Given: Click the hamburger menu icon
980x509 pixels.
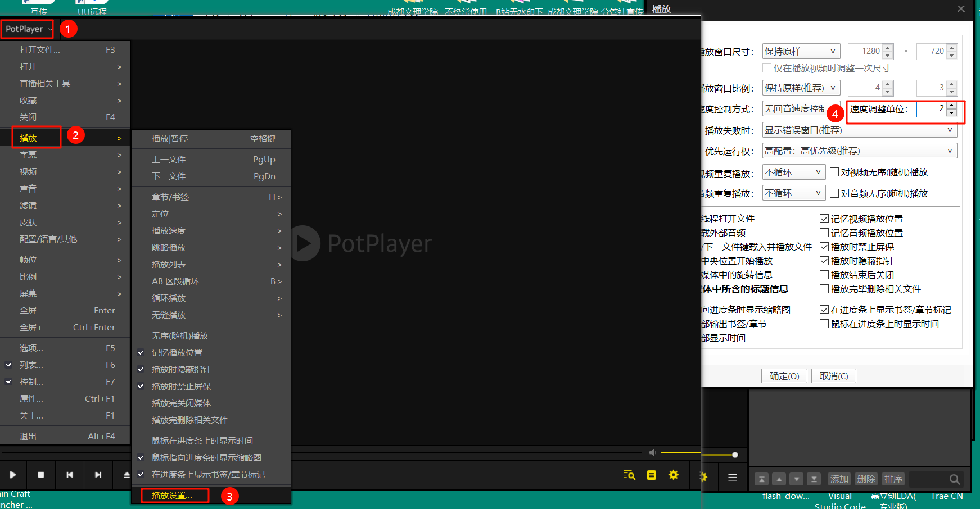Looking at the screenshot, I should click(x=732, y=477).
